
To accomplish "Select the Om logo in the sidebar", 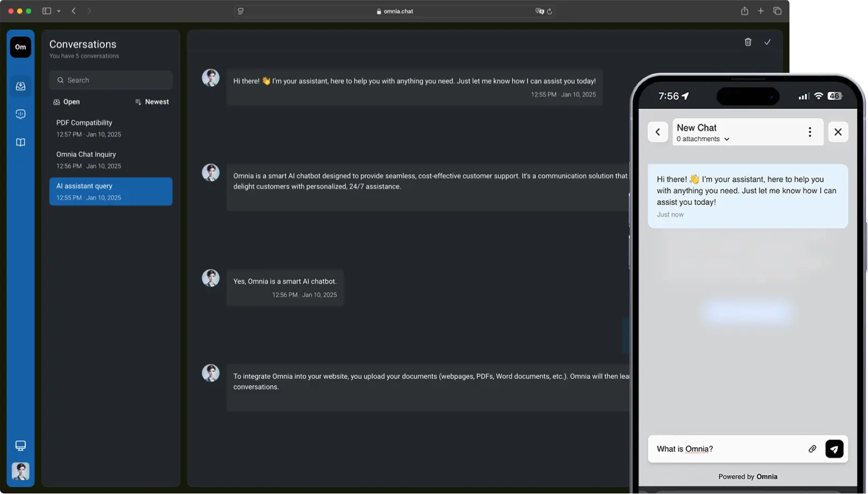I will (20, 47).
